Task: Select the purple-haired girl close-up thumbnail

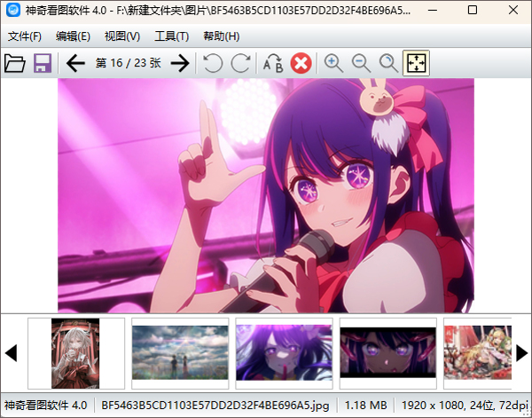Action: pyautogui.click(x=284, y=353)
